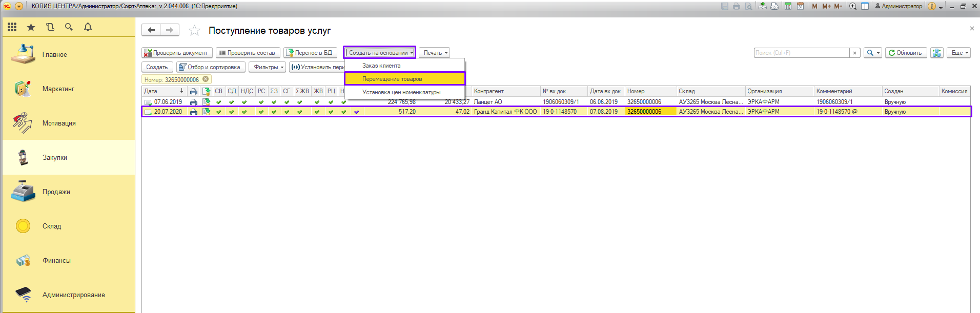Expand the Еще menu
The height and width of the screenshot is (313, 980).
click(959, 53)
